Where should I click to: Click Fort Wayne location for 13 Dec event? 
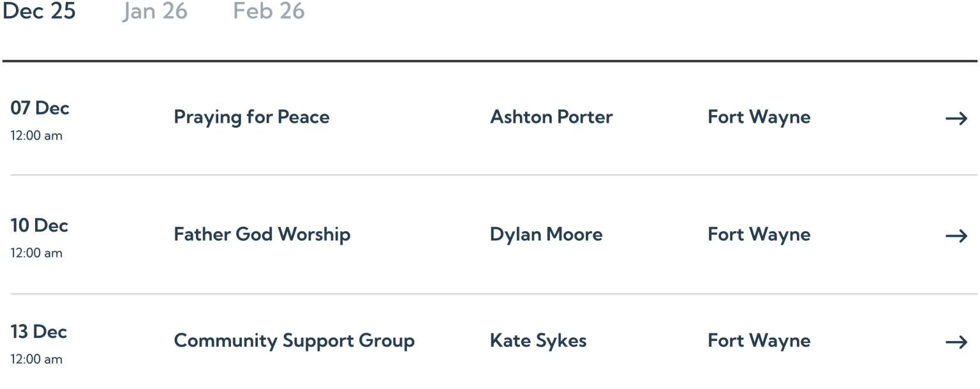click(x=759, y=341)
